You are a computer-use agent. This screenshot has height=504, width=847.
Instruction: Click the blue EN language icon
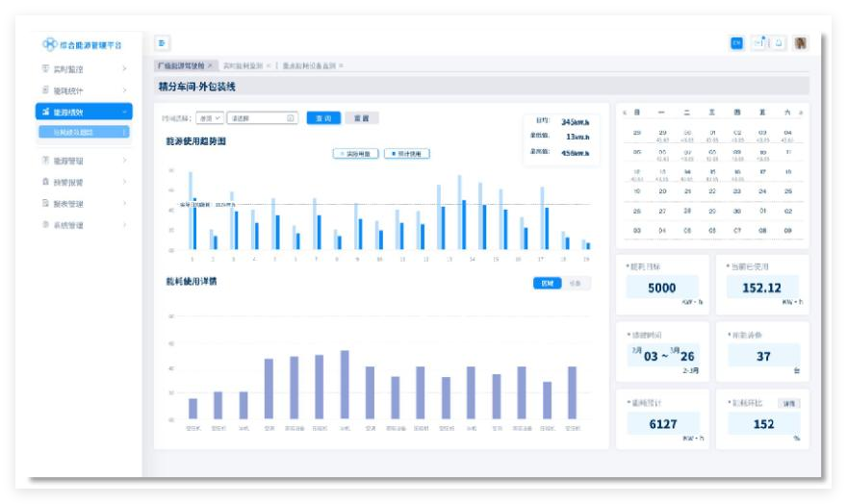coord(736,43)
